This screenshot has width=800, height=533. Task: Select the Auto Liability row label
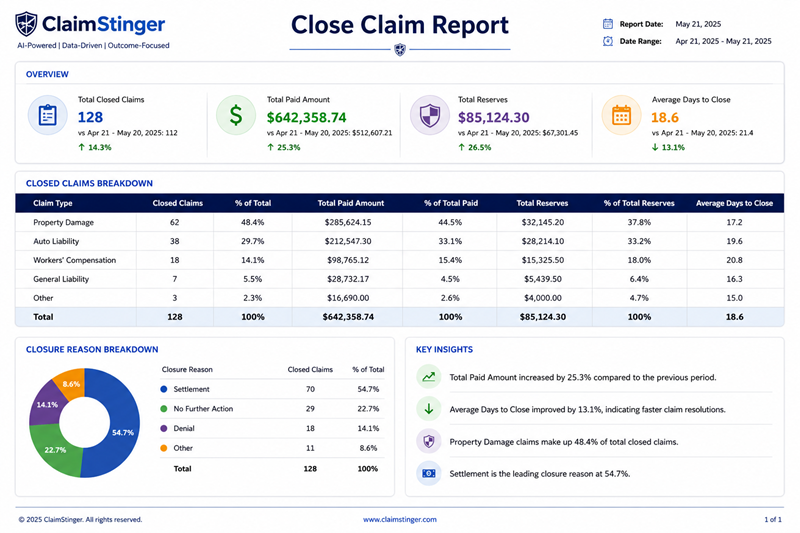pyautogui.click(x=56, y=241)
